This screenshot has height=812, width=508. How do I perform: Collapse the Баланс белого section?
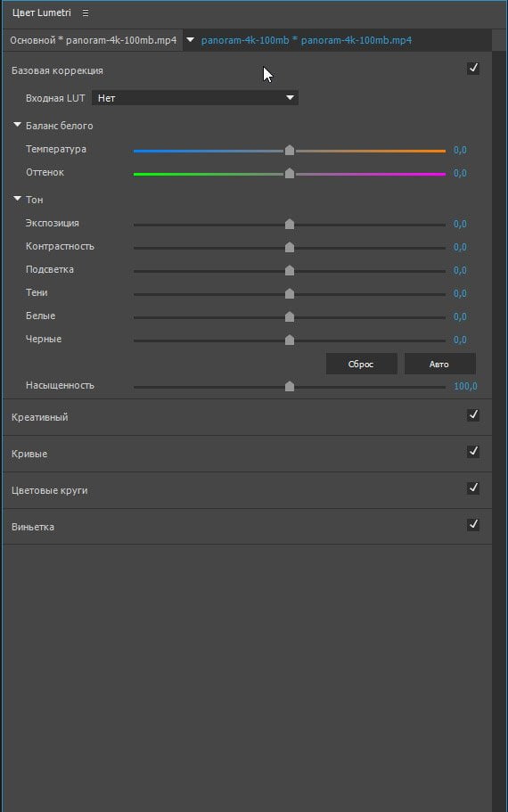tap(17, 125)
